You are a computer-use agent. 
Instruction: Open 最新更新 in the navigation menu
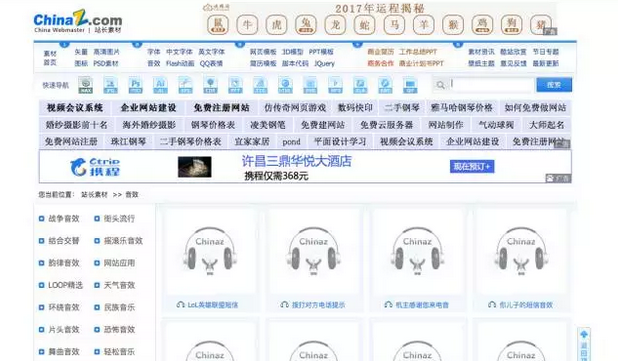click(x=545, y=63)
